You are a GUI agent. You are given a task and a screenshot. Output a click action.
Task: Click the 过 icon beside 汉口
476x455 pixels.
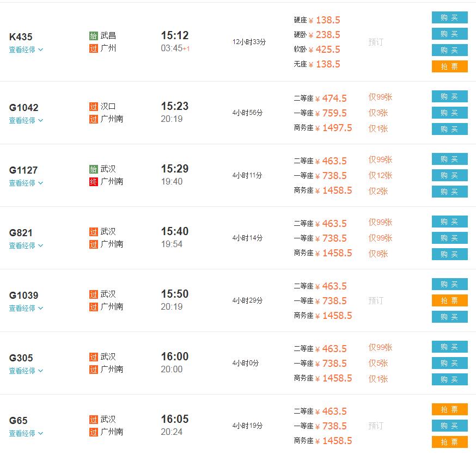pyautogui.click(x=94, y=107)
